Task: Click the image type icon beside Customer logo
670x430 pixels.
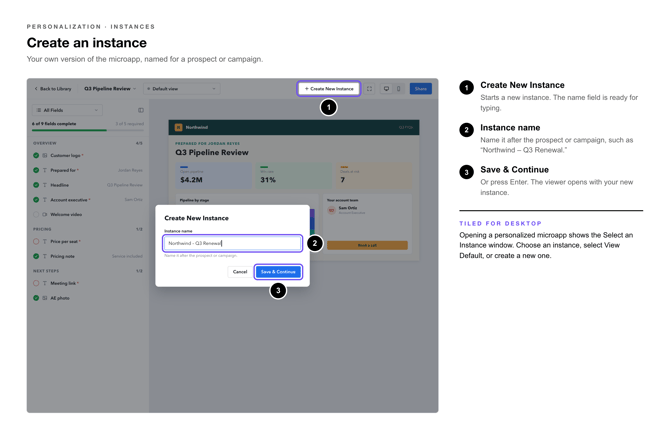Action: coord(44,156)
